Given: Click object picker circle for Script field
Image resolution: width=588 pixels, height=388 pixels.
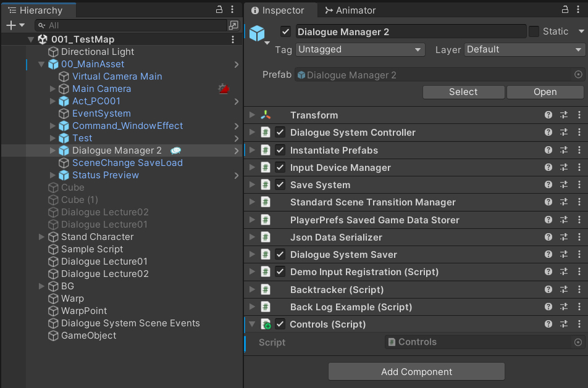Looking at the screenshot, I should click(x=578, y=342).
